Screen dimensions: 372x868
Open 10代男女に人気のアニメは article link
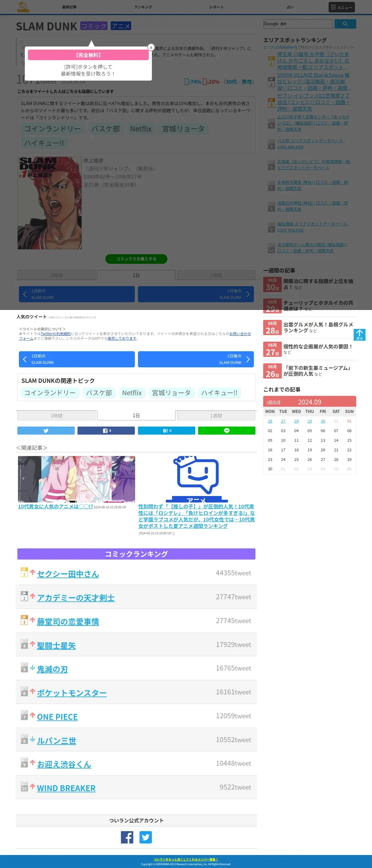55,507
